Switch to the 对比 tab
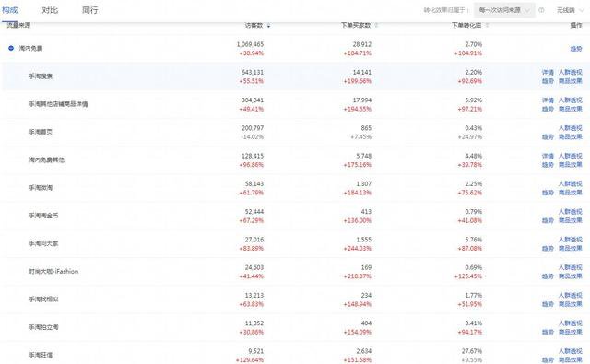The height and width of the screenshot is (364, 590). (x=50, y=10)
